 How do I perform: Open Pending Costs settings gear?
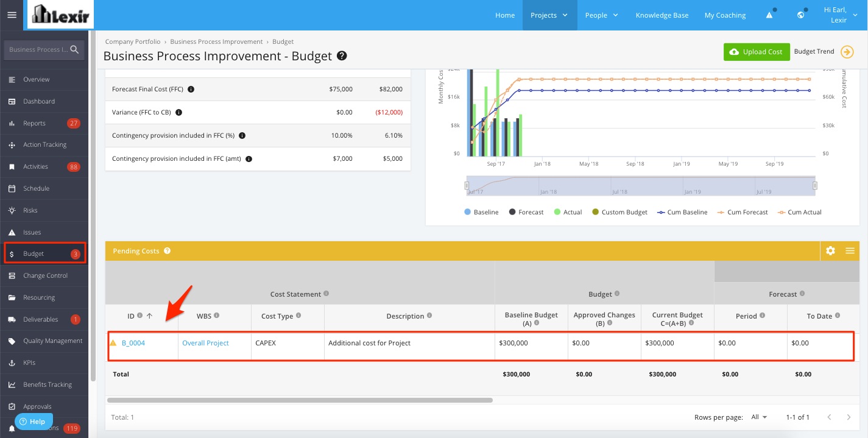click(x=830, y=250)
